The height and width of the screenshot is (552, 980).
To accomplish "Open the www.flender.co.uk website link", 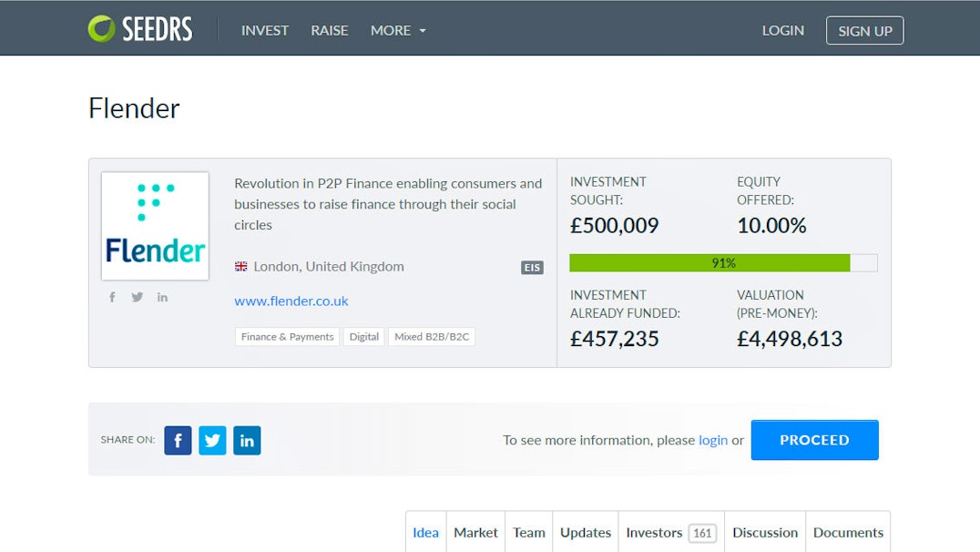I will (291, 301).
